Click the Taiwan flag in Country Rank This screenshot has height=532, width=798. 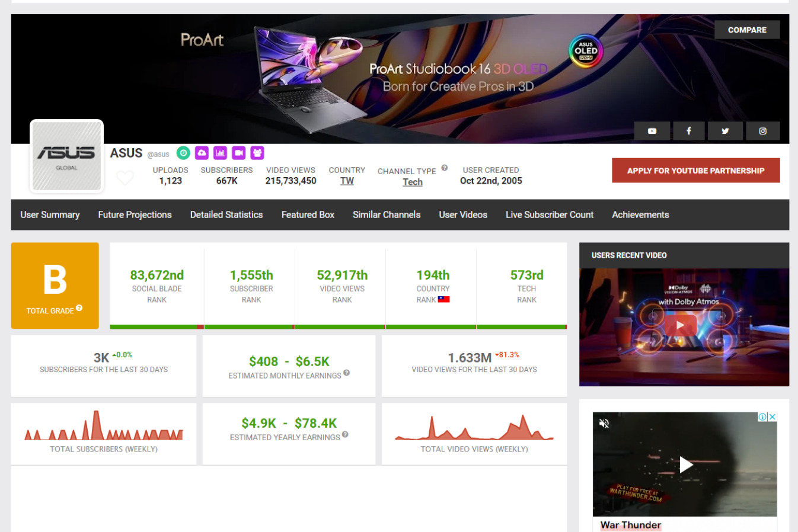443,299
